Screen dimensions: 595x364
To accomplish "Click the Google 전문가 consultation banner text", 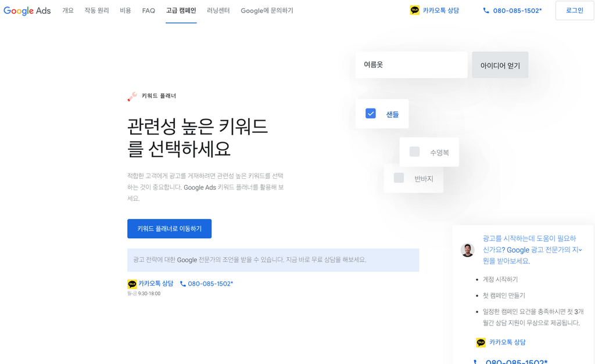I will coord(250,260).
